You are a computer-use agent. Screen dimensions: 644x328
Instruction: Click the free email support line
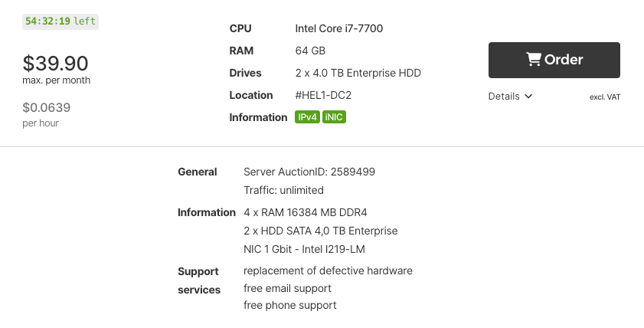pyautogui.click(x=287, y=288)
